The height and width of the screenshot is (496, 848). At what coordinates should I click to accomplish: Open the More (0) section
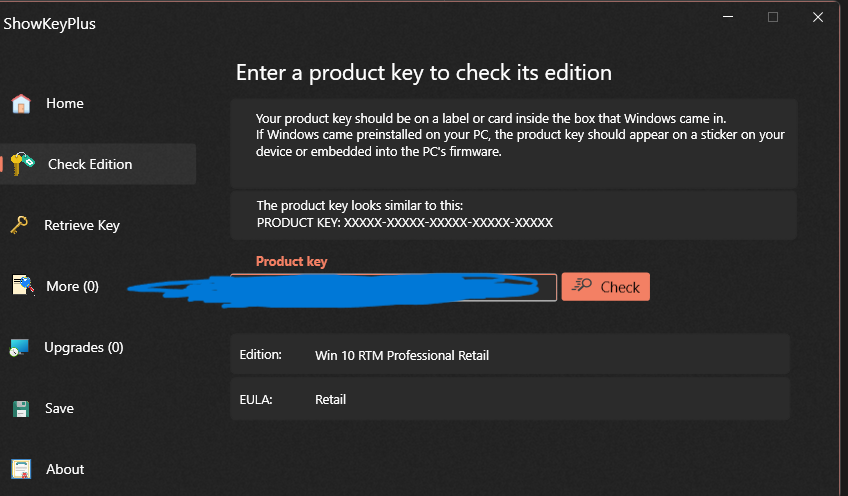pos(72,286)
